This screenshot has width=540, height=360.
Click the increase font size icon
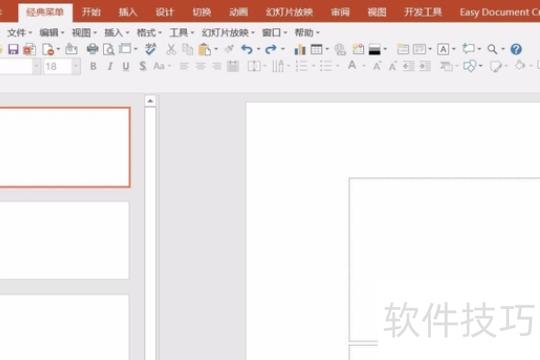point(377,66)
